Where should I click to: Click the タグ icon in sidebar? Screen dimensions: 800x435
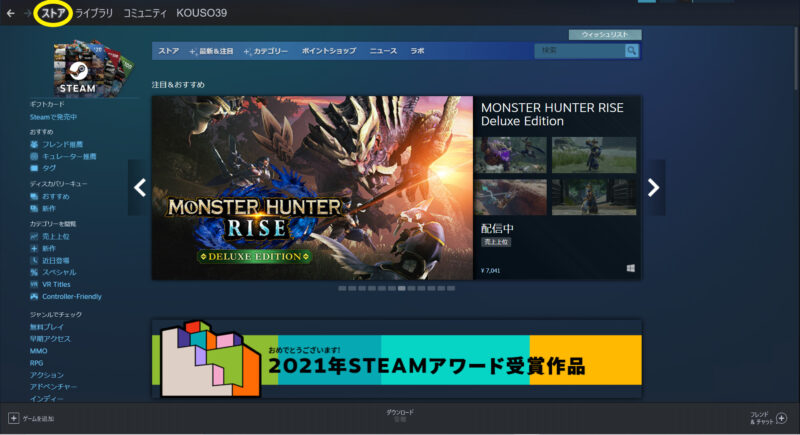tap(34, 168)
